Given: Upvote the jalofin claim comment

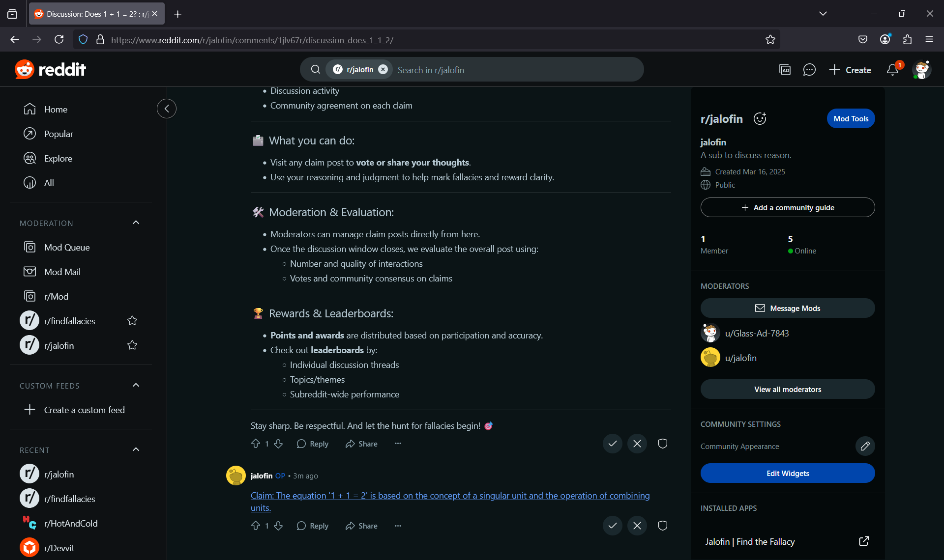Looking at the screenshot, I should pos(256,526).
